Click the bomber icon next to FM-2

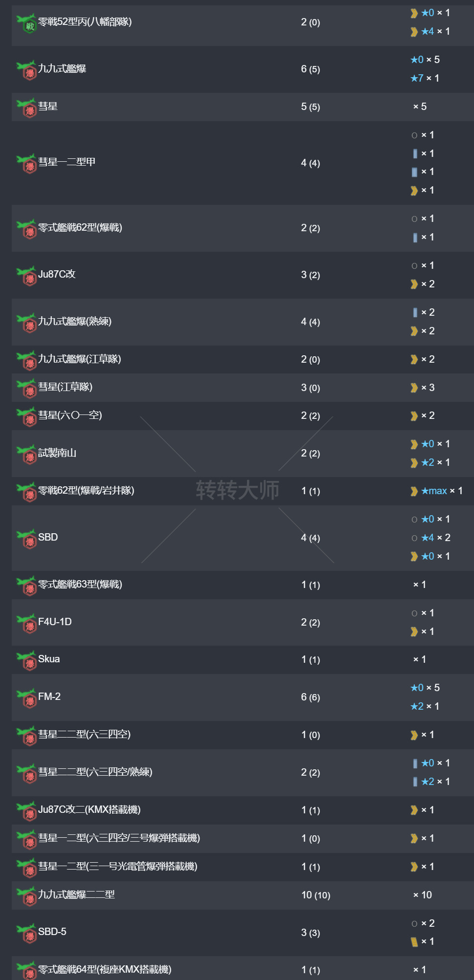click(x=27, y=698)
